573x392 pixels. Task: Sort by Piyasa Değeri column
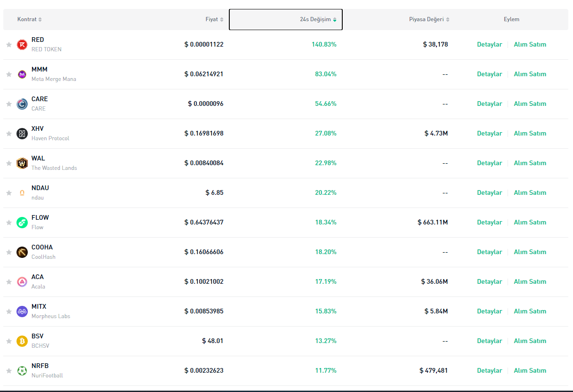pos(447,20)
